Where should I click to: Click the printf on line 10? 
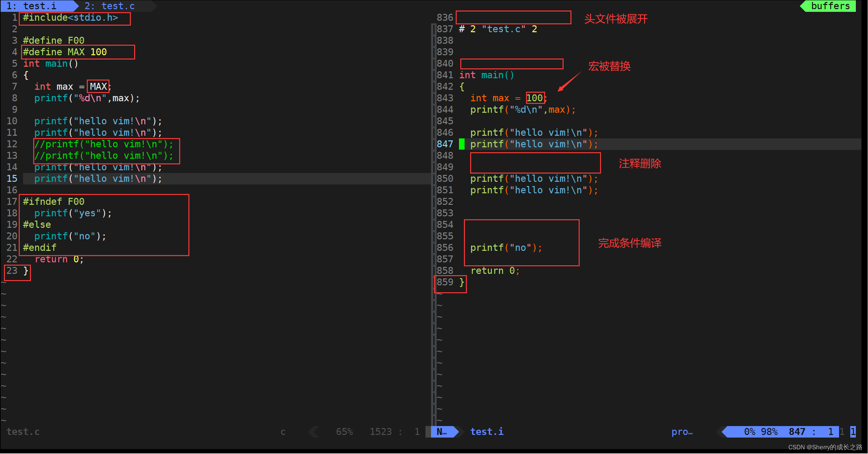click(98, 121)
